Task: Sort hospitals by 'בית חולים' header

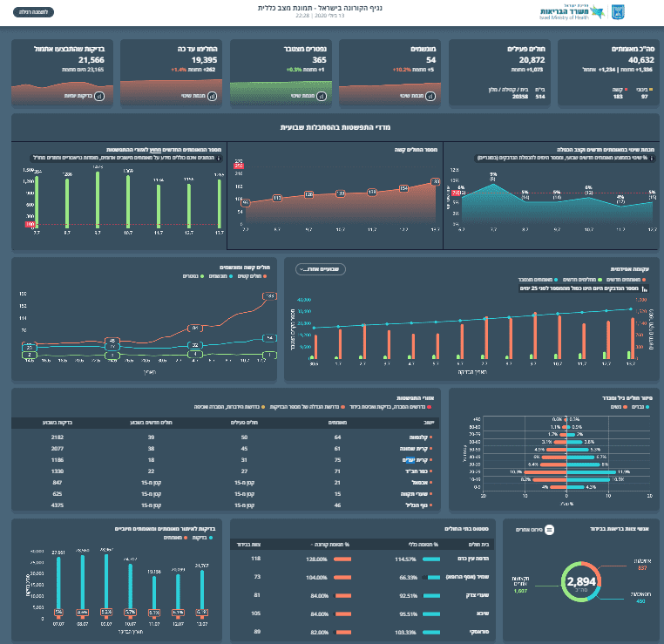Action: pos(479,545)
